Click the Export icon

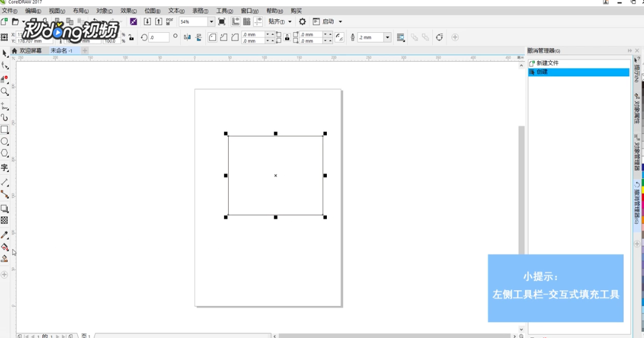159,21
